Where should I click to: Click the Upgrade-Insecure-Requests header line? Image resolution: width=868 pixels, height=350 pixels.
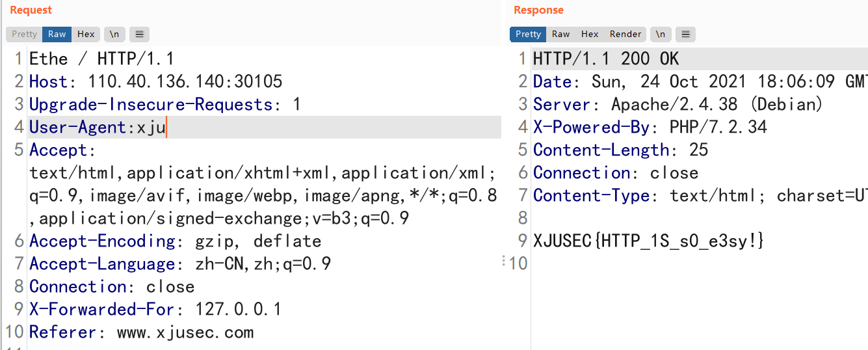coord(164,105)
